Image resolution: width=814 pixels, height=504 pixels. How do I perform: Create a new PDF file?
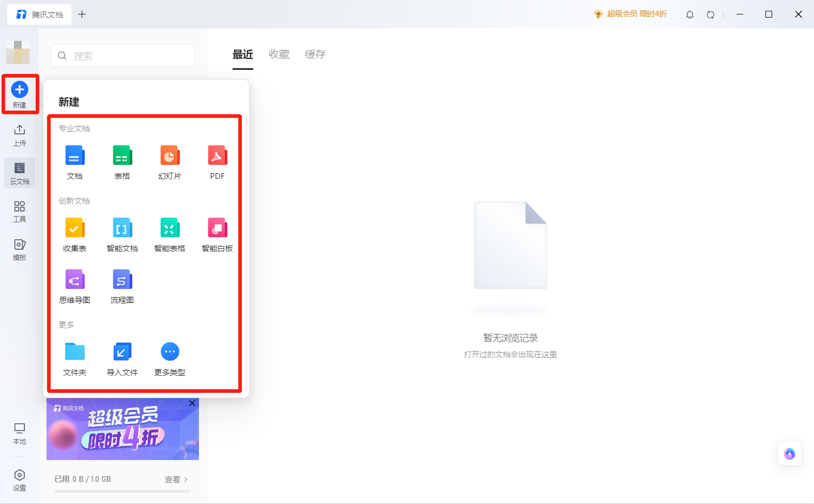click(x=218, y=163)
